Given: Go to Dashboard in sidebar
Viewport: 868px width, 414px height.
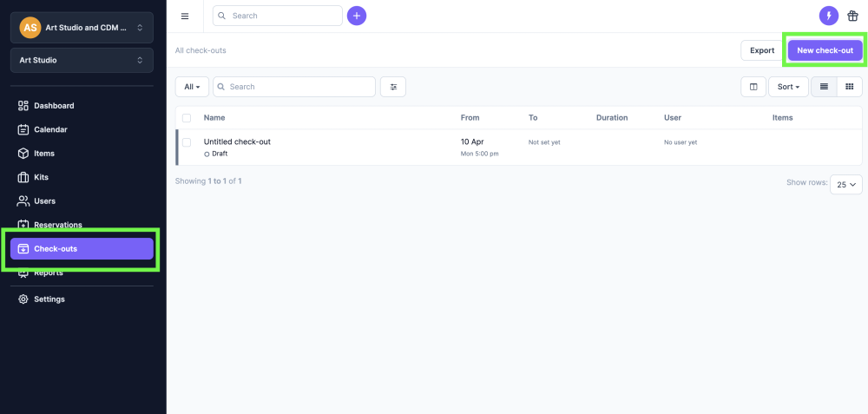Looking at the screenshot, I should pos(54,106).
